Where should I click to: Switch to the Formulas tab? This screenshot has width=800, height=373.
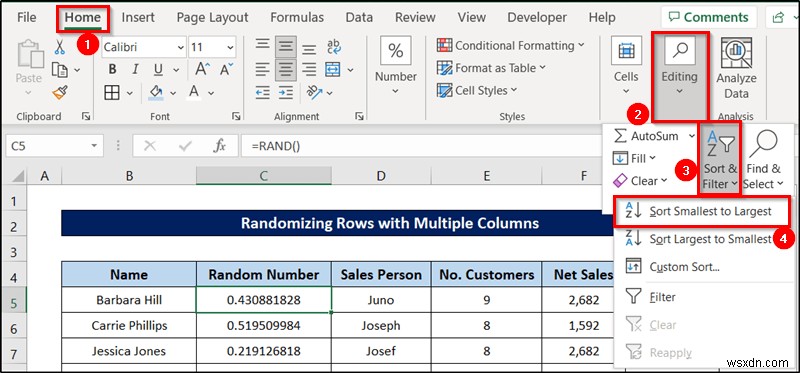click(297, 17)
